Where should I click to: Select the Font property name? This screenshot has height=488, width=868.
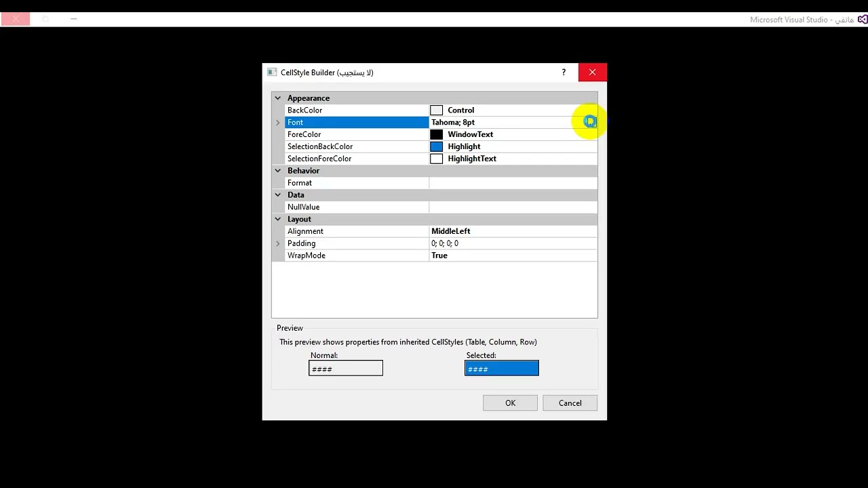click(x=295, y=123)
